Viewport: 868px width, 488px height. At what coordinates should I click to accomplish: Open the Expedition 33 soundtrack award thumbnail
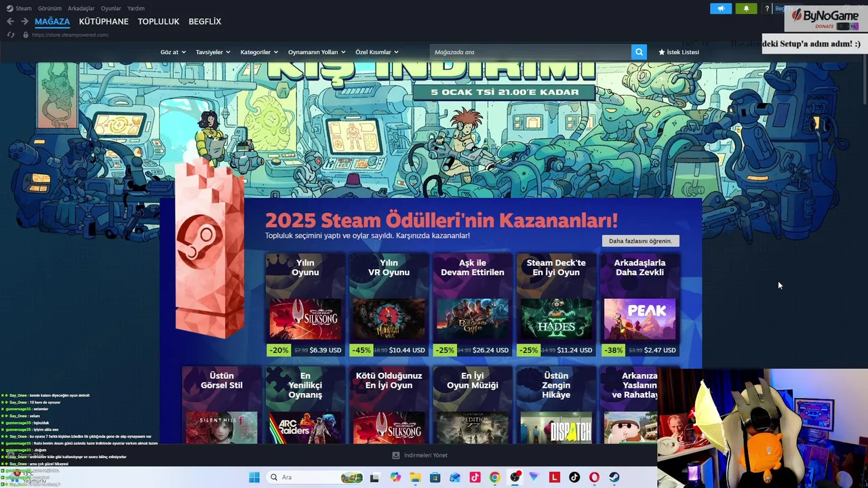(x=473, y=428)
